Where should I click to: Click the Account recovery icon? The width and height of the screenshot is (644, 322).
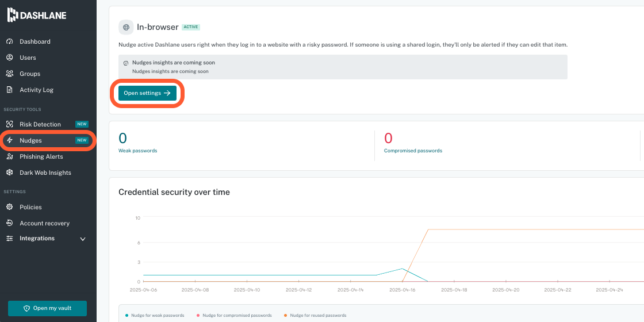9,223
